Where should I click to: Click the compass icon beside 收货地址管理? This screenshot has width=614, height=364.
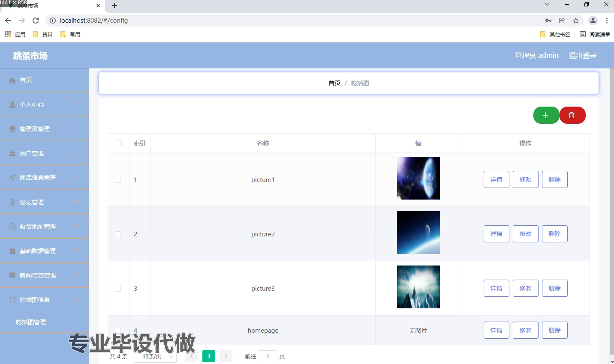(12, 227)
